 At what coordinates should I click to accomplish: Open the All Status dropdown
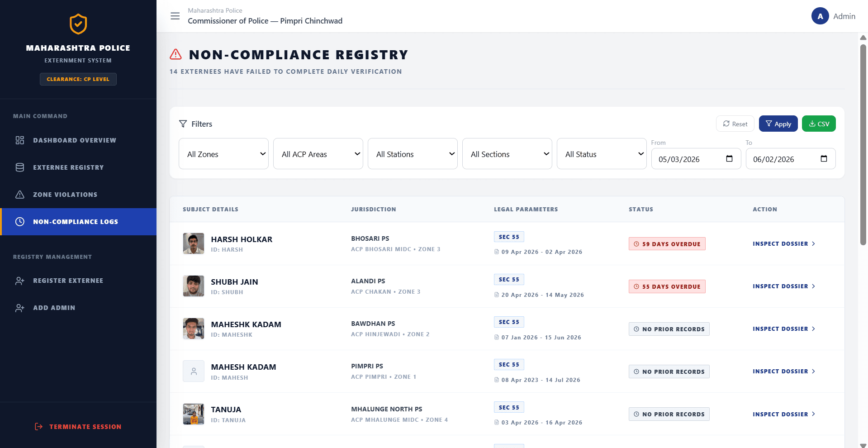(602, 154)
